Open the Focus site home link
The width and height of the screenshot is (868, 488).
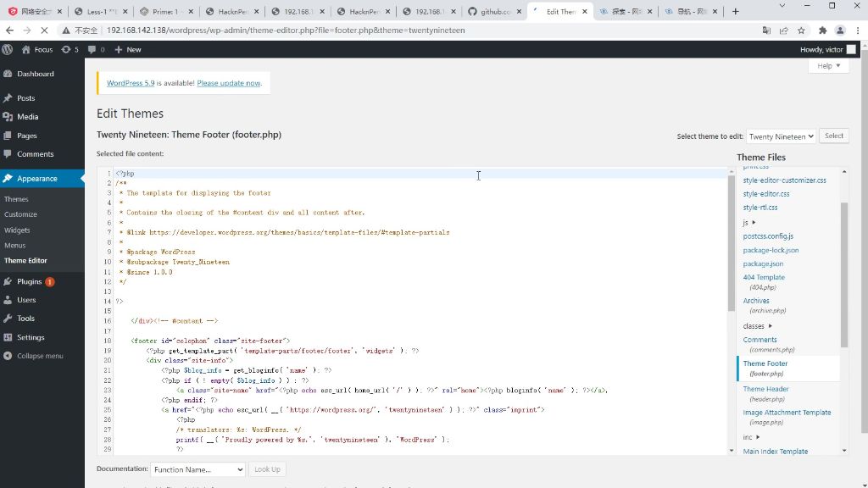[37, 49]
